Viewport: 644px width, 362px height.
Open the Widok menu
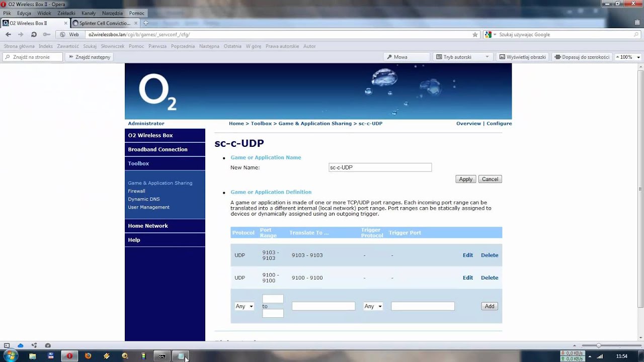[x=44, y=13]
